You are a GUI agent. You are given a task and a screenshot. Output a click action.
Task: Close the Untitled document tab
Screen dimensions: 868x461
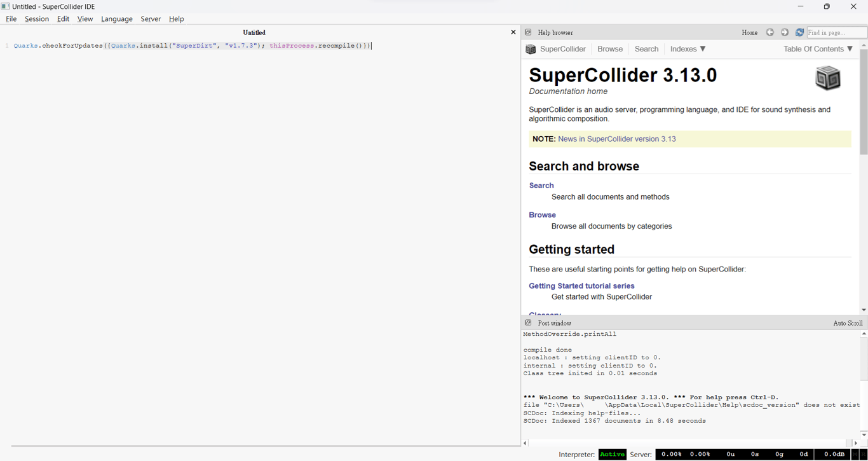513,32
